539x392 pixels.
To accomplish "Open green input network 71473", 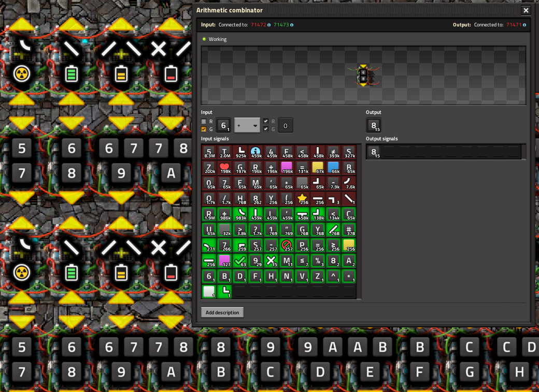I will [281, 25].
